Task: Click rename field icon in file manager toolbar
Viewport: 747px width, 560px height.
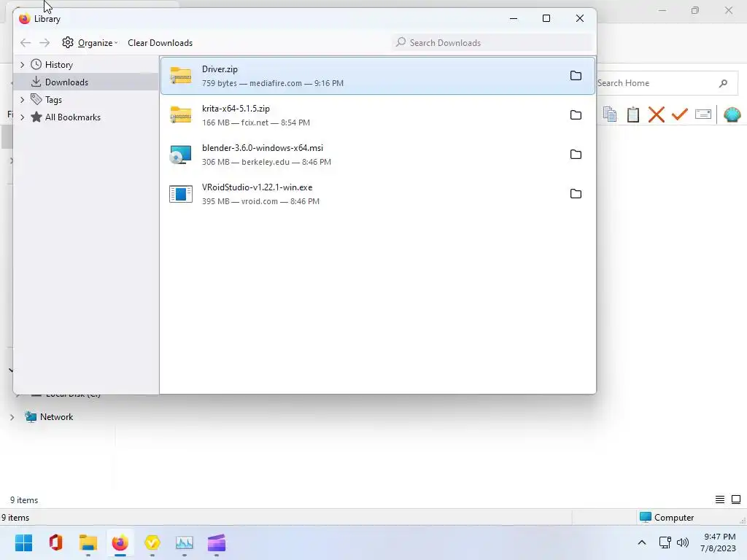Action: pos(703,114)
